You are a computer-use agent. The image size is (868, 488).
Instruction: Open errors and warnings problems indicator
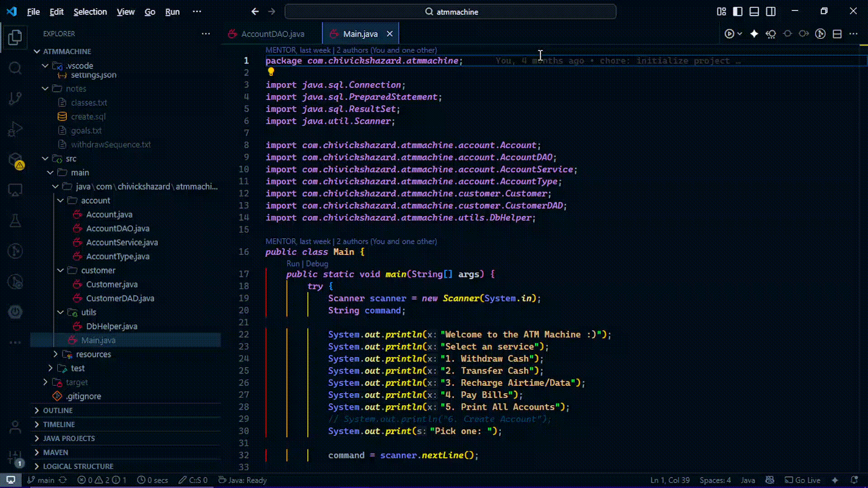tap(102, 480)
